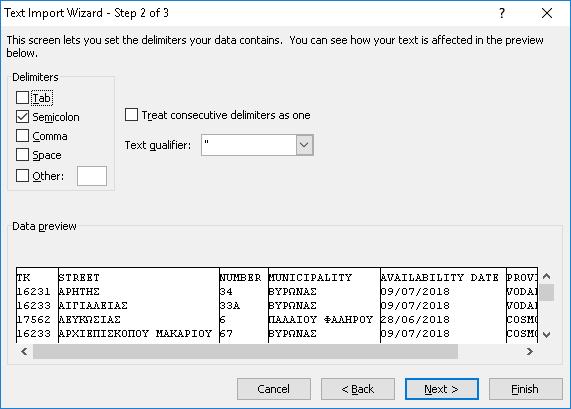Click the Cancel button
Viewport: 571px width, 409px height.
(273, 389)
